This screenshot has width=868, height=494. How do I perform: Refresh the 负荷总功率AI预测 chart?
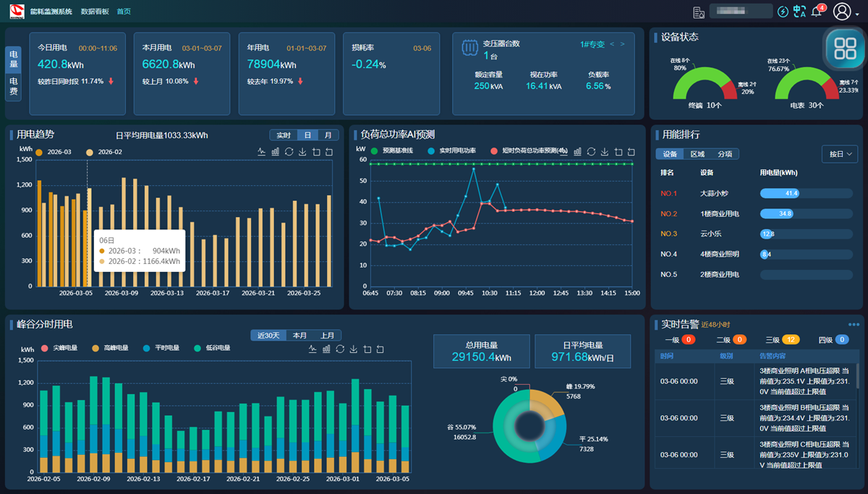(591, 152)
